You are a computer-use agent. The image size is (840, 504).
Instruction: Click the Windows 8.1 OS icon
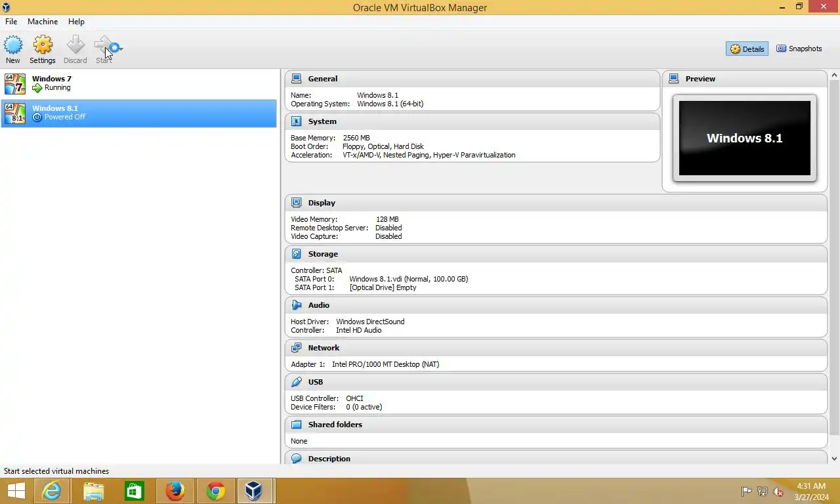point(14,113)
